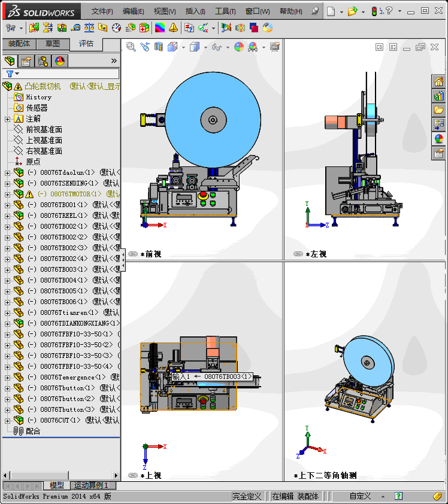Open Appearances color ball in task pane

click(x=438, y=138)
